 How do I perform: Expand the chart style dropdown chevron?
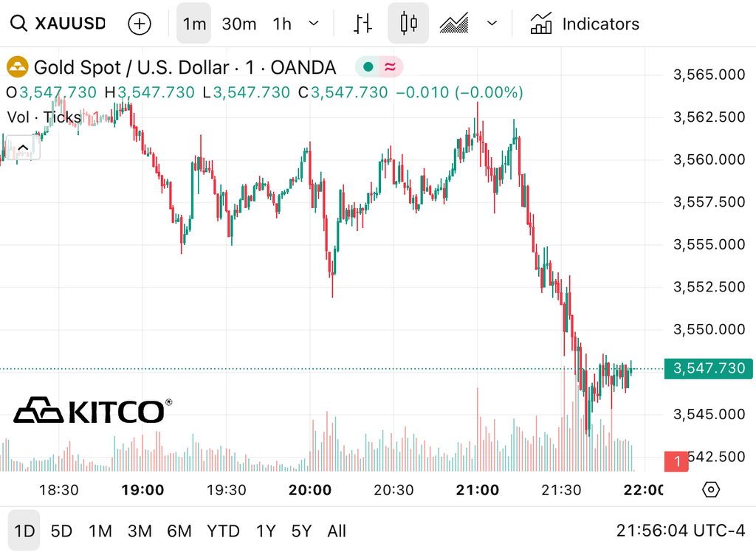(492, 23)
